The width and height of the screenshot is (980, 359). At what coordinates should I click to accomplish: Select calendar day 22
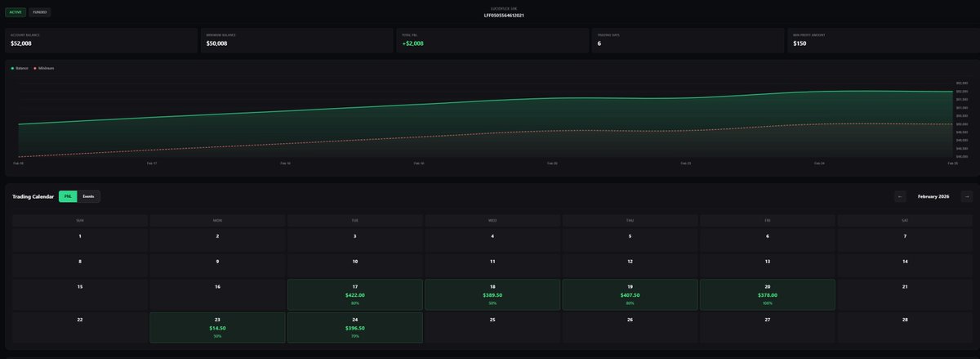80,328
